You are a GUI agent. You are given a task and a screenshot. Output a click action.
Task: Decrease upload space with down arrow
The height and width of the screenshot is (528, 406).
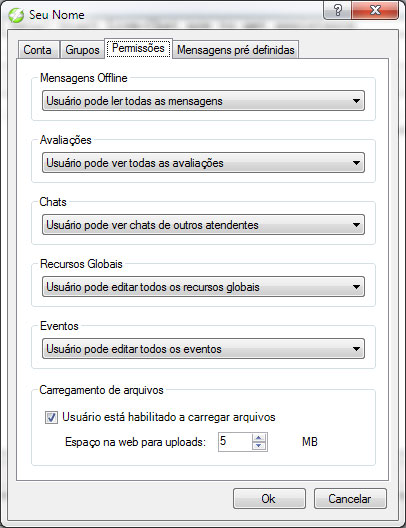coord(259,446)
